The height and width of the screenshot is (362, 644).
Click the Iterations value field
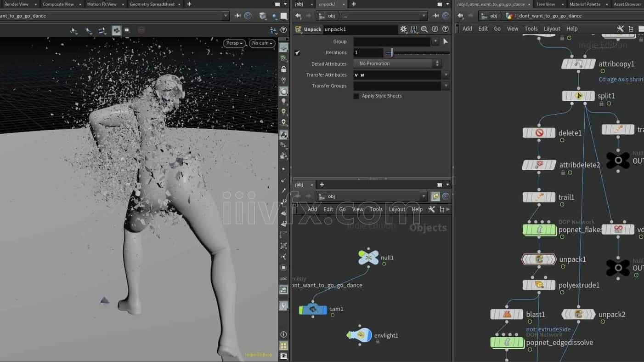pos(368,52)
